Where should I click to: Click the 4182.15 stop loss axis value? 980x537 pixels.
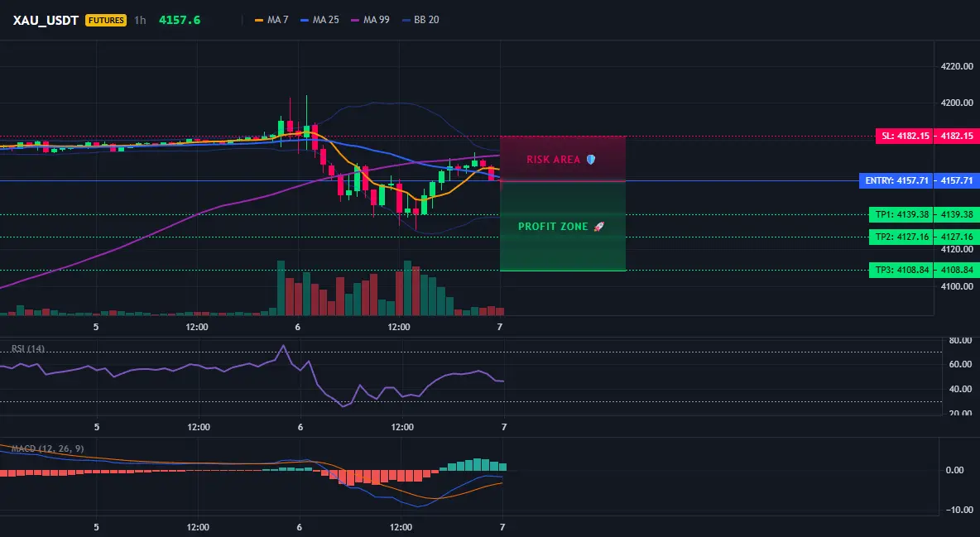coord(956,136)
